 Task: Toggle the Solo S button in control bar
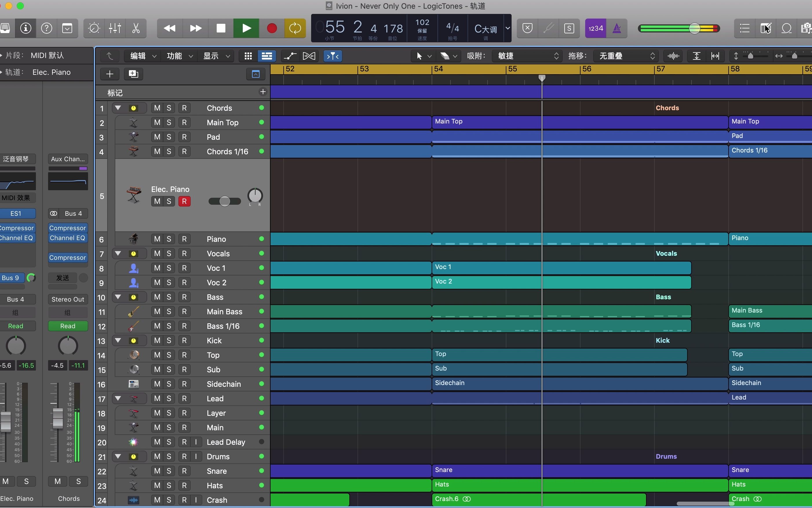coord(569,28)
